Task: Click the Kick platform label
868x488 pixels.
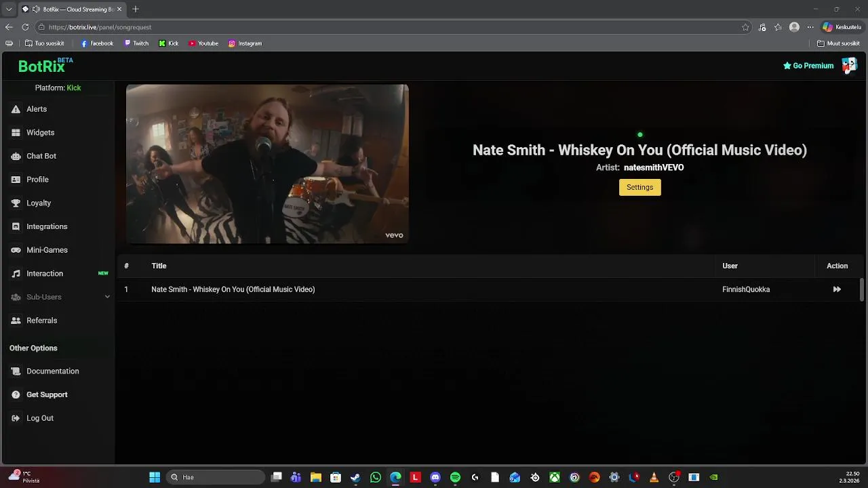Action: [x=74, y=88]
